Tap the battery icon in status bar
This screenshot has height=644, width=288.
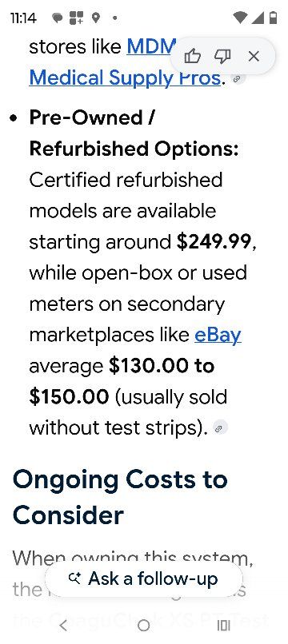coord(273,18)
